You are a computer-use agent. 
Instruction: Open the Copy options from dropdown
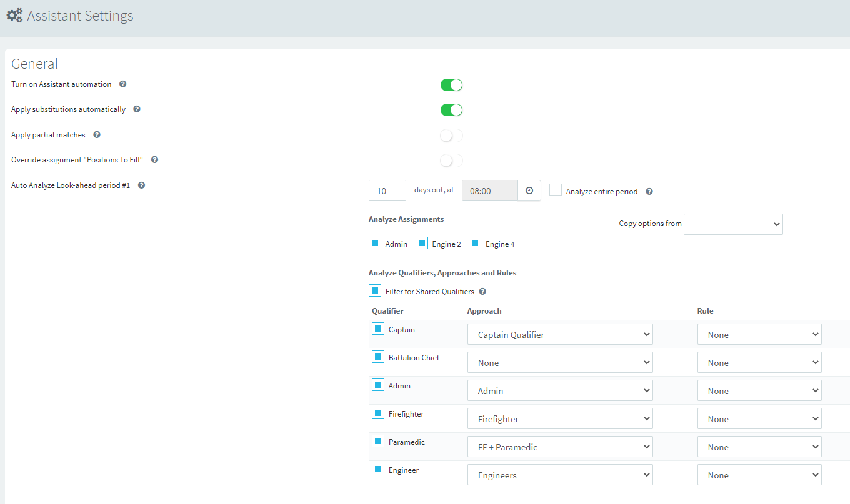point(733,224)
